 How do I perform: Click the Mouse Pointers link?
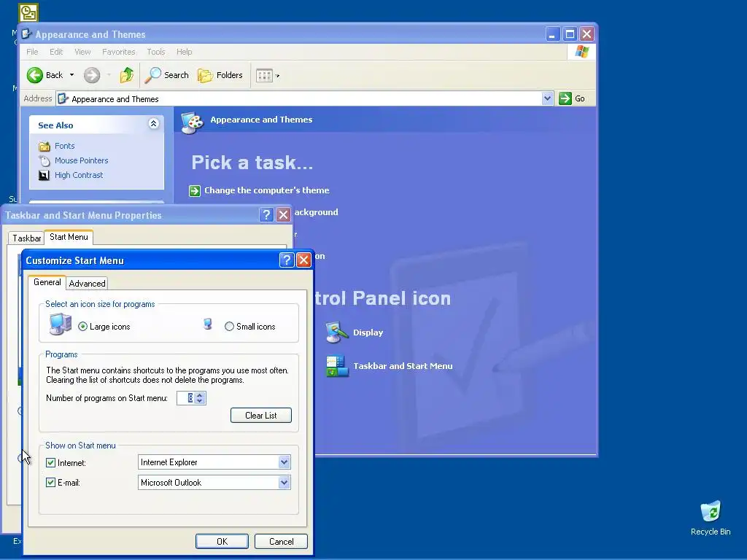[x=82, y=161]
